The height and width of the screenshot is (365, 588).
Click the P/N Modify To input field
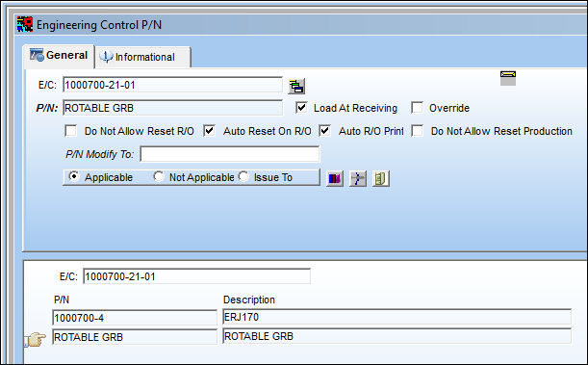(x=229, y=154)
